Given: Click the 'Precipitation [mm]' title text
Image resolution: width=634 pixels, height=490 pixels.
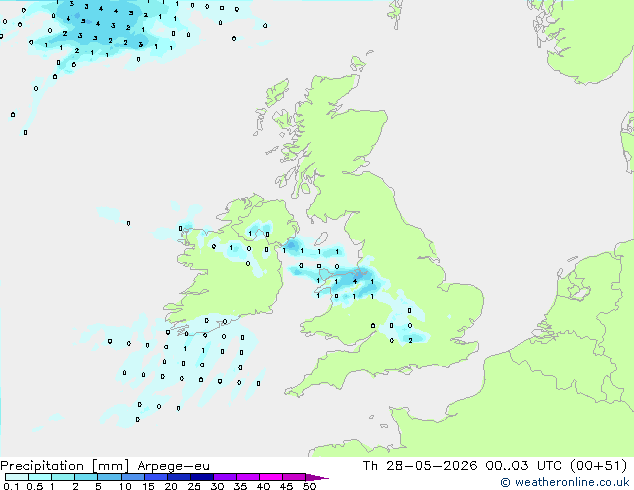Looking at the screenshot, I should tap(65, 466).
